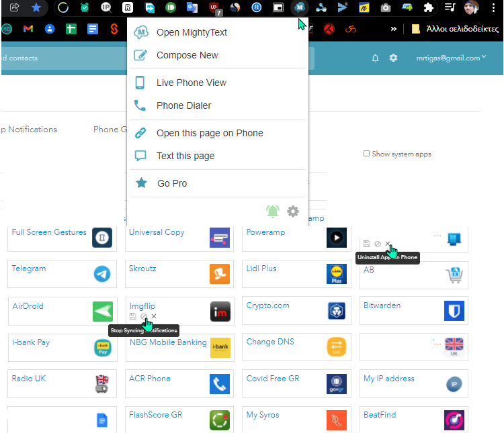Image resolution: width=504 pixels, height=433 pixels.
Task: Click Stop Syncing Notifications icon under Imgflip
Action: [144, 316]
